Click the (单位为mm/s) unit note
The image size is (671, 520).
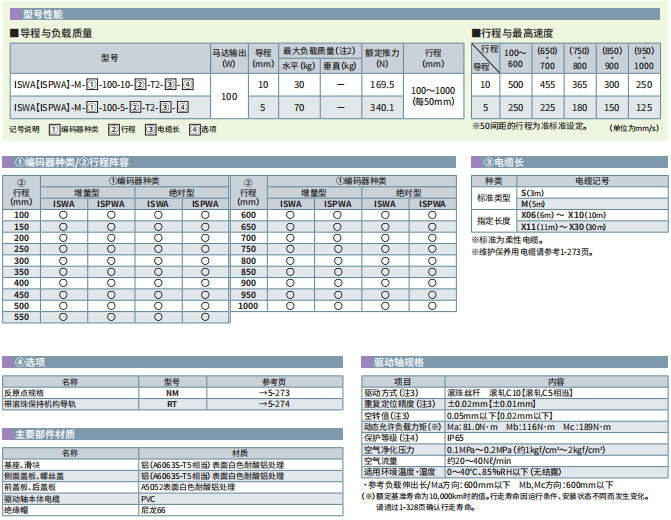[634, 128]
